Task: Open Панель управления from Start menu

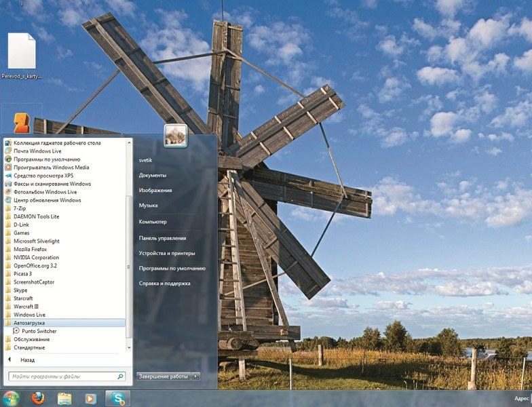Action: pos(162,238)
